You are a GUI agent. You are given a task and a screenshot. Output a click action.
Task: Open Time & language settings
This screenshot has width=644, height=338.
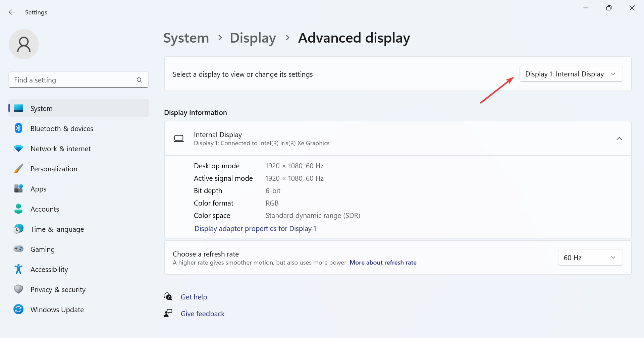57,229
